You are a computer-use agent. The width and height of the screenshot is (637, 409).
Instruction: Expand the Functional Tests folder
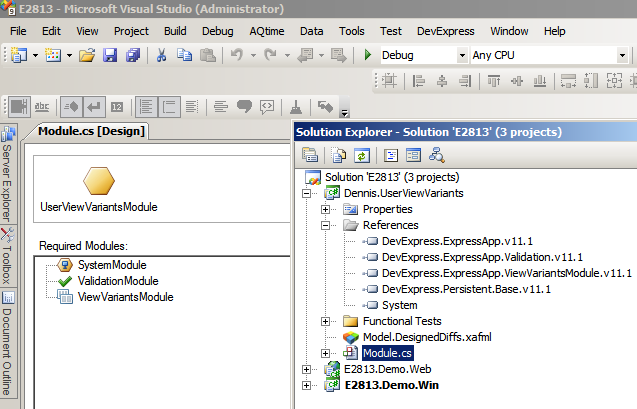325,322
